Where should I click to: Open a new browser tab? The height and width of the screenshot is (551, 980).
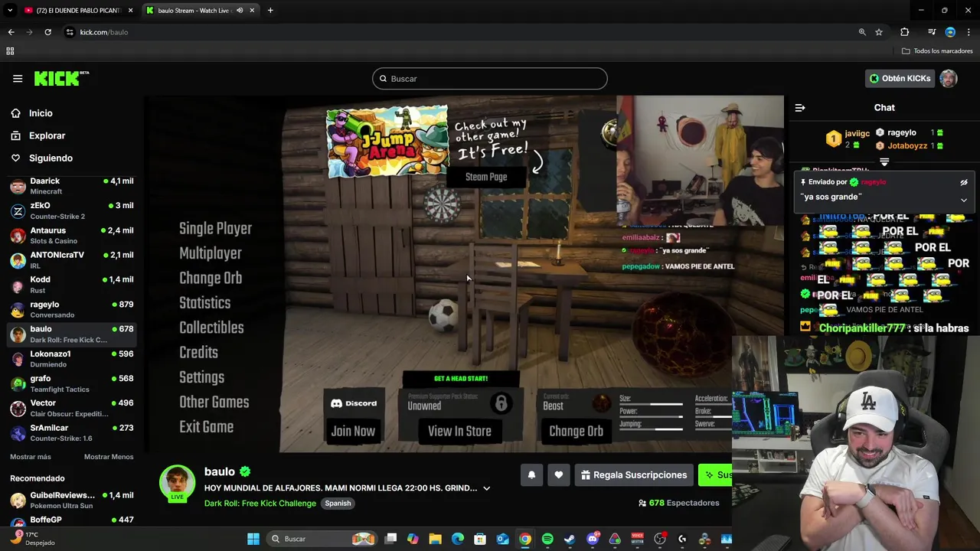270,11
